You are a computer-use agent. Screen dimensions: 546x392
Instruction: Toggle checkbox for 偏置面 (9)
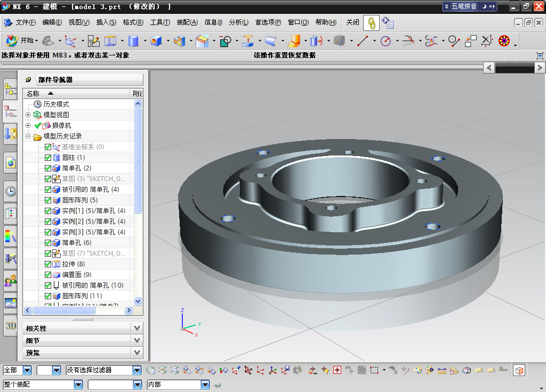48,275
